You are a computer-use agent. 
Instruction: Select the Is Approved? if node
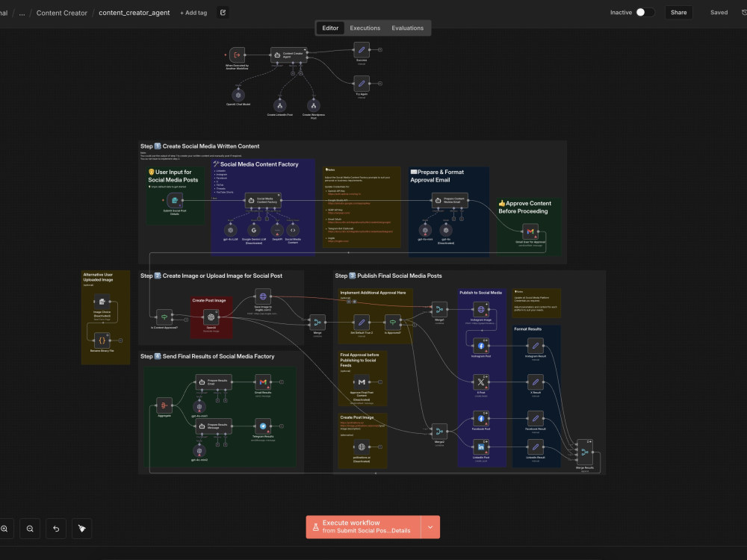[x=393, y=323]
